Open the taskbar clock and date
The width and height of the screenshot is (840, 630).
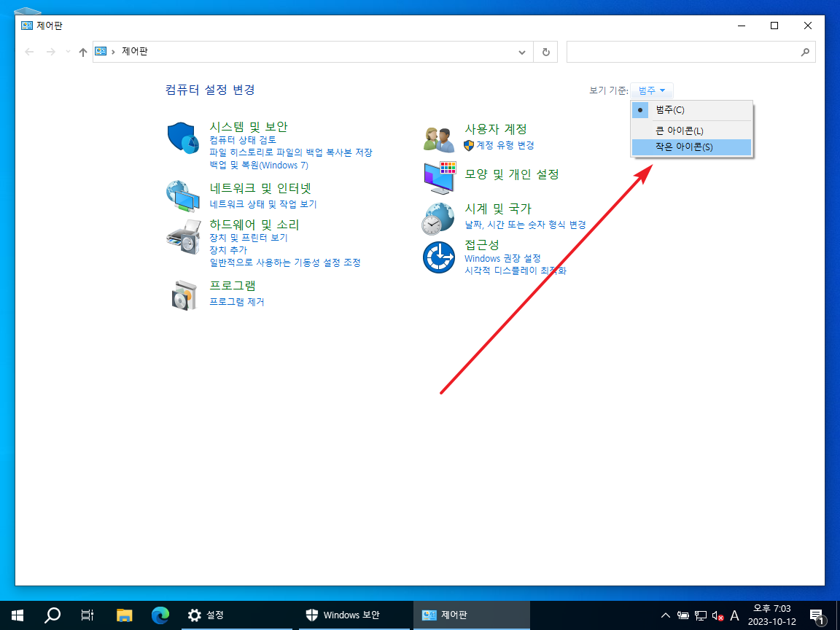click(x=771, y=615)
